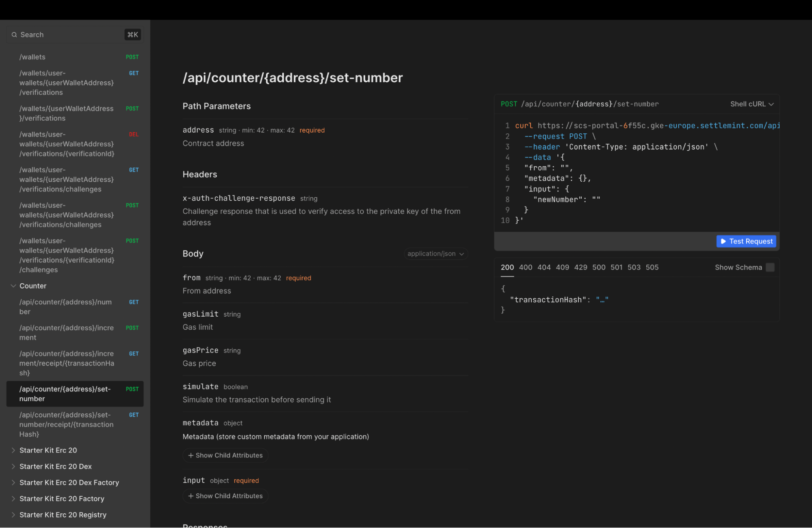Click the Path Parameters section heading

[217, 106]
